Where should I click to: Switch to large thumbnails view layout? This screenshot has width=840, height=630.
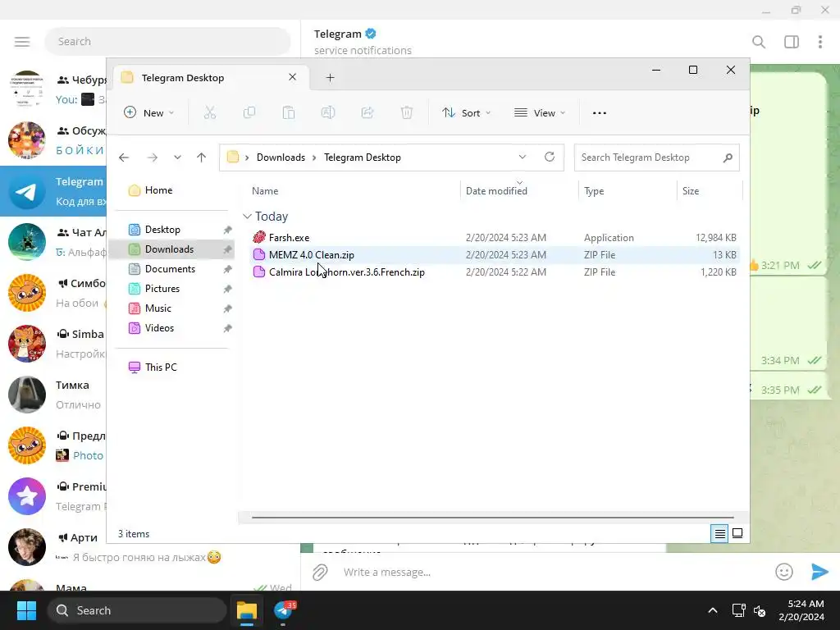(x=737, y=533)
